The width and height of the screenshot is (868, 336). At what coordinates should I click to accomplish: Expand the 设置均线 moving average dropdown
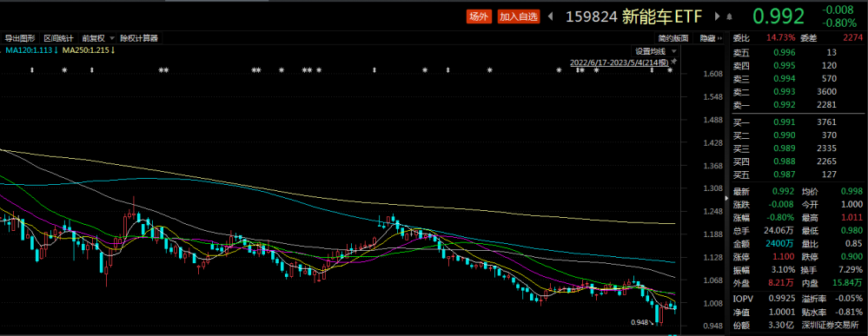pos(653,51)
